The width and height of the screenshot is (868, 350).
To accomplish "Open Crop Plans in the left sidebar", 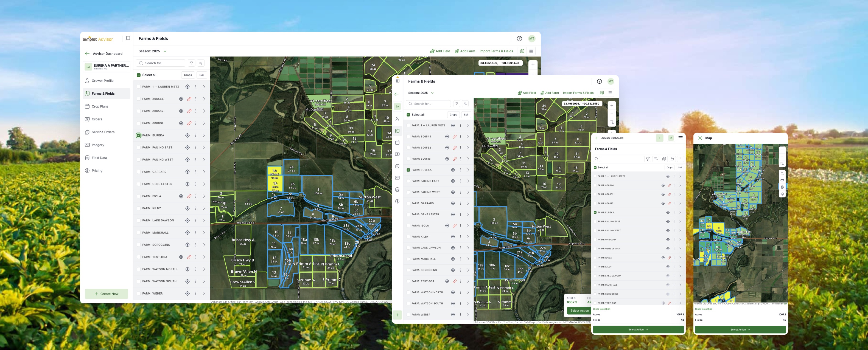I will coord(100,106).
